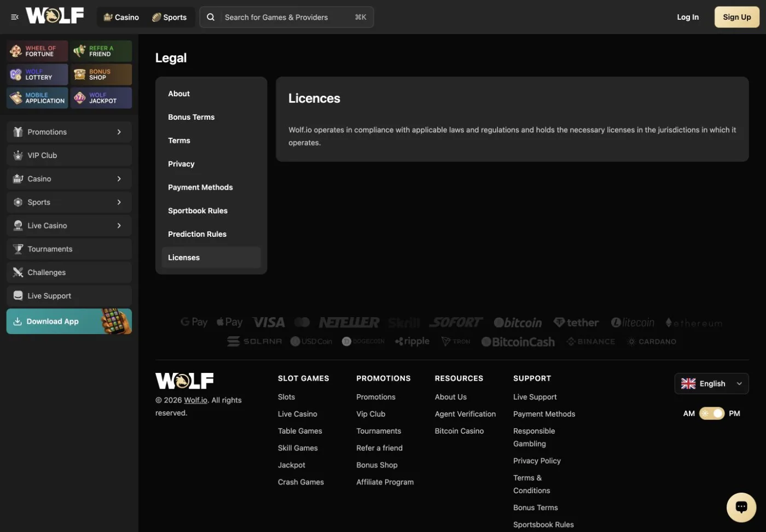
Task: Open the Wolf.io copyright link
Action: tap(196, 400)
